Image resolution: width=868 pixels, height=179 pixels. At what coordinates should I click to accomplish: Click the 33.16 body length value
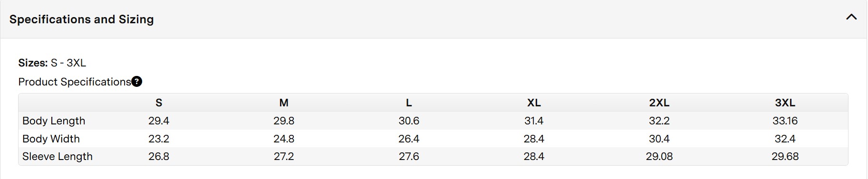point(785,121)
